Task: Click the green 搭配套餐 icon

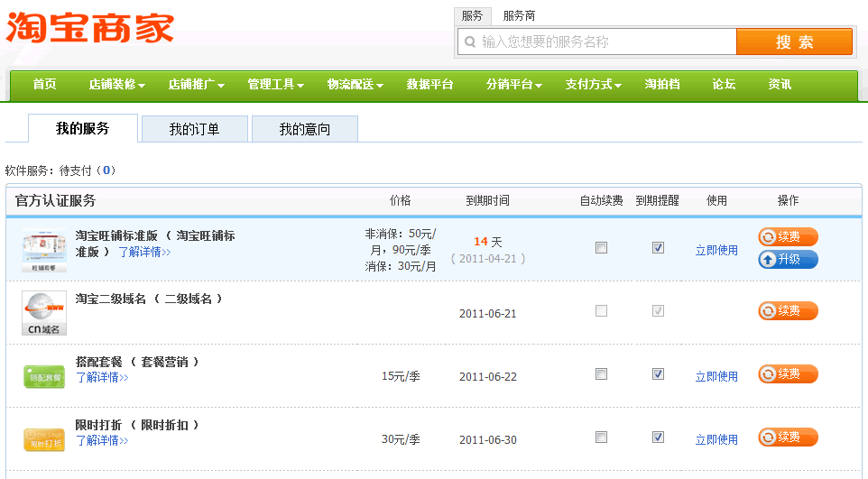Action: 44,376
